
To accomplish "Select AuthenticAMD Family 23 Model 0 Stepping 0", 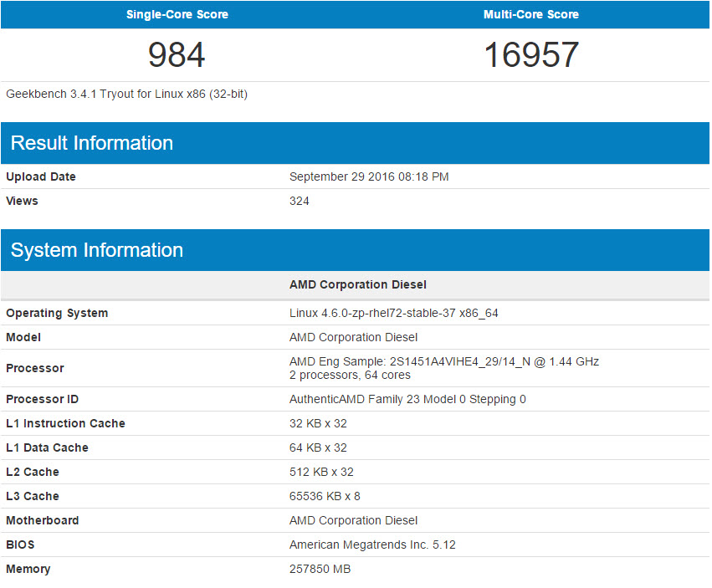I will 407,399.
